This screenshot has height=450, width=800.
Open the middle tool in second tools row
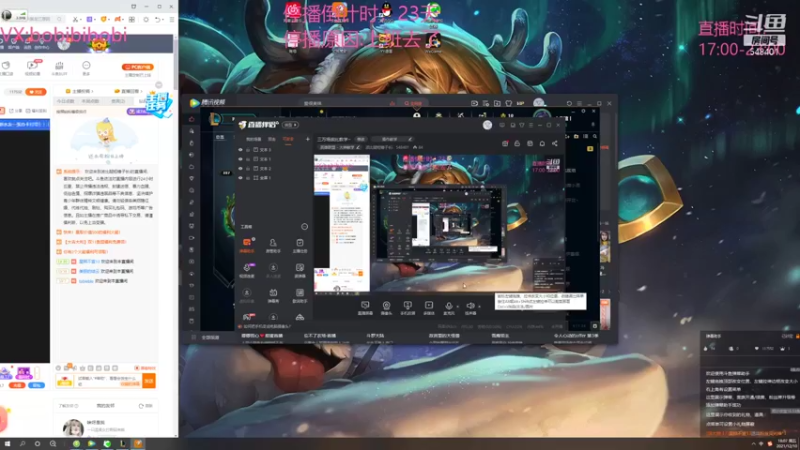[x=273, y=270]
